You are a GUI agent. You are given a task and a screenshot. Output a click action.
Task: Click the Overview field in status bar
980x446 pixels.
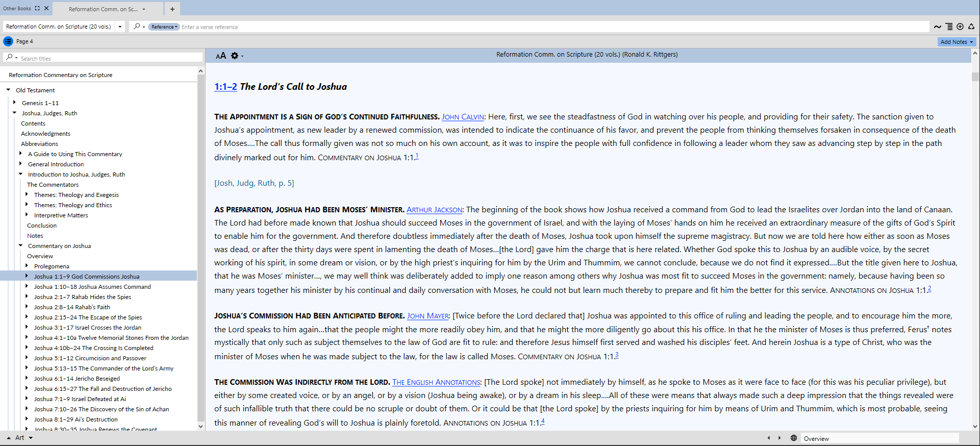[880, 438]
